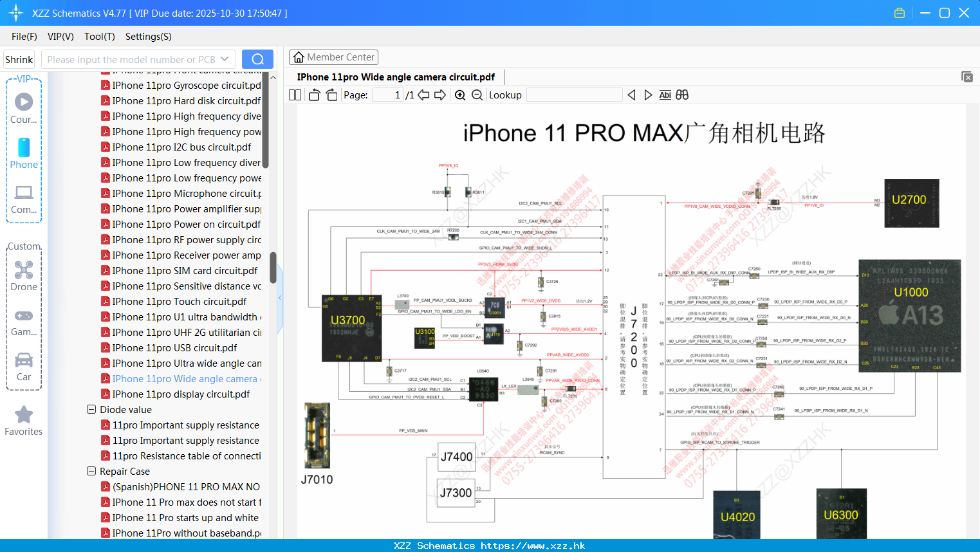Click the file tree vertical scrollbar thumb
The image size is (980, 552).
coord(273,267)
